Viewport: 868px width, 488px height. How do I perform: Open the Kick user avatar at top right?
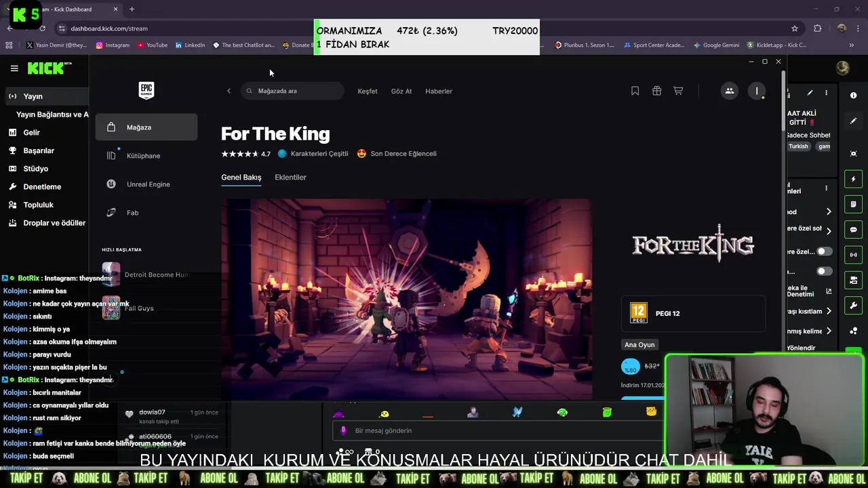(843, 68)
